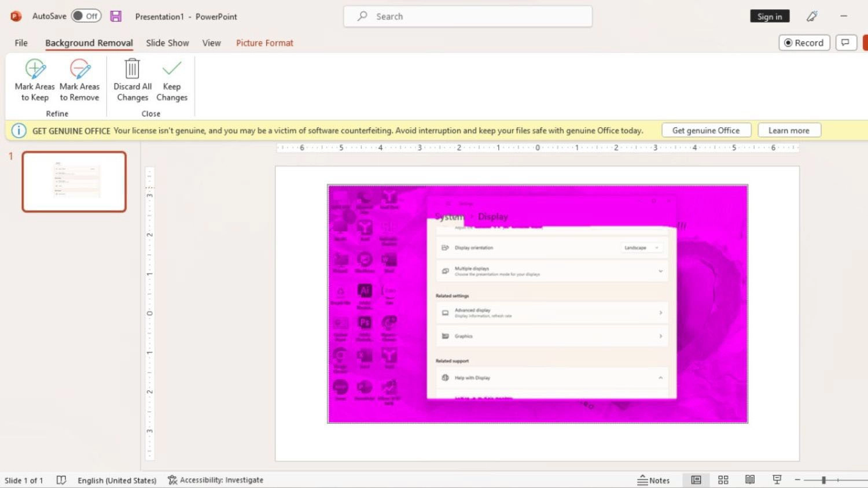
Task: Click the info icon in license banner
Action: 19,131
